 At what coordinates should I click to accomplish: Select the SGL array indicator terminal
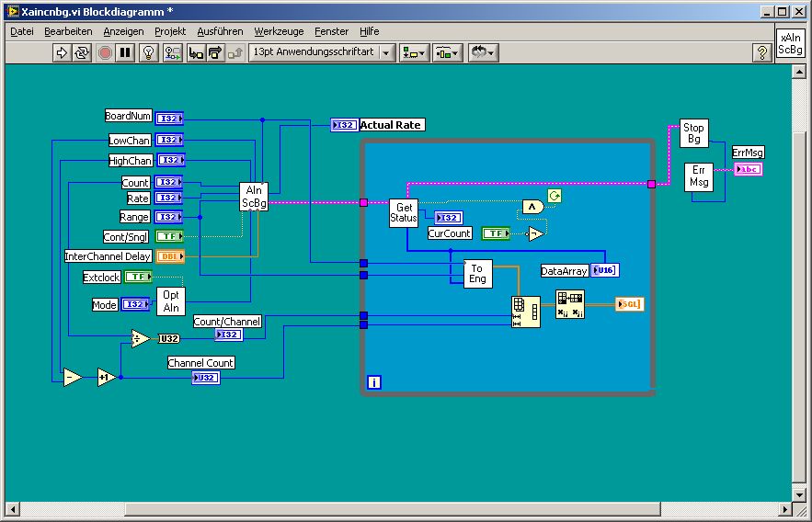click(x=629, y=304)
